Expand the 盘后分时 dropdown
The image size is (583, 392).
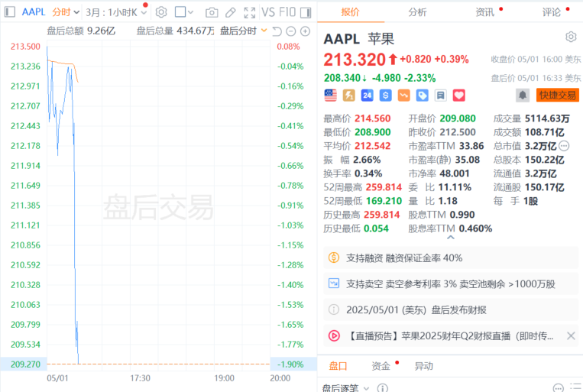[244, 31]
